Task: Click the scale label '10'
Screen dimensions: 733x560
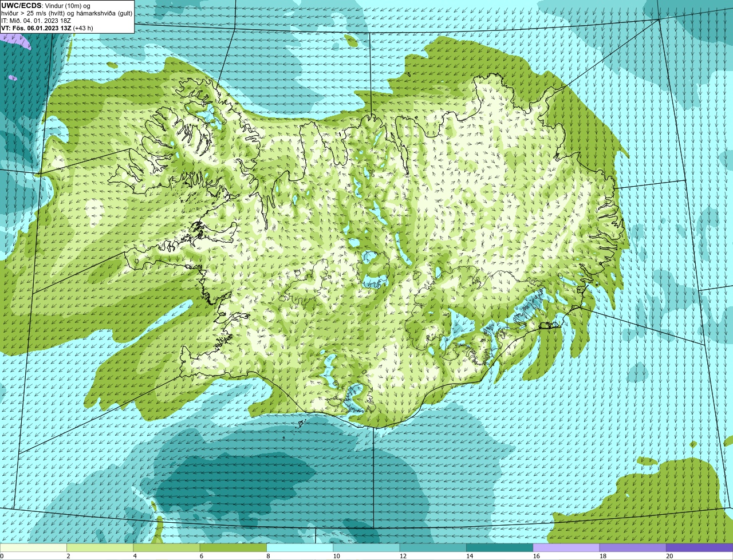Action: coord(336,556)
